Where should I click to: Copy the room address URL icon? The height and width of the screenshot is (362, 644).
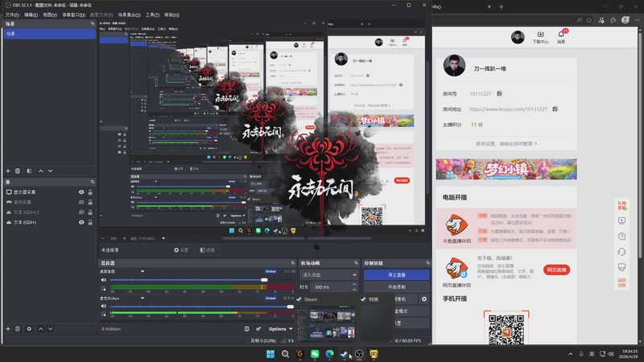pos(555,109)
